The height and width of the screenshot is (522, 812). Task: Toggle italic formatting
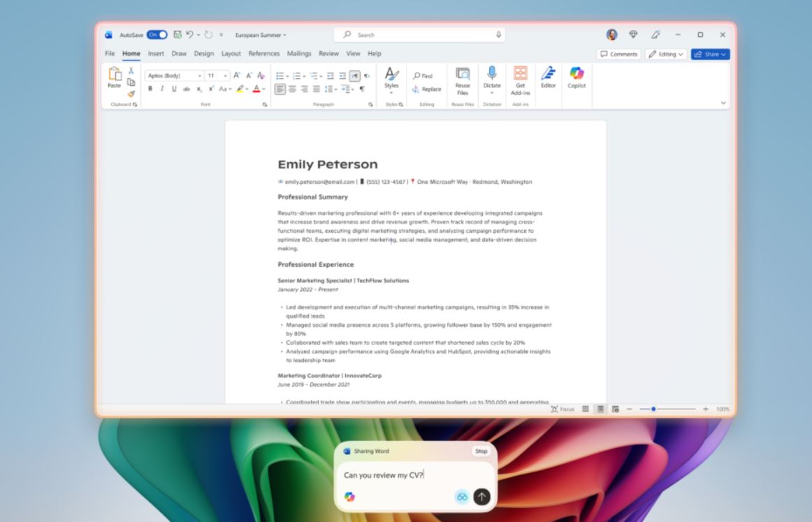tap(162, 89)
